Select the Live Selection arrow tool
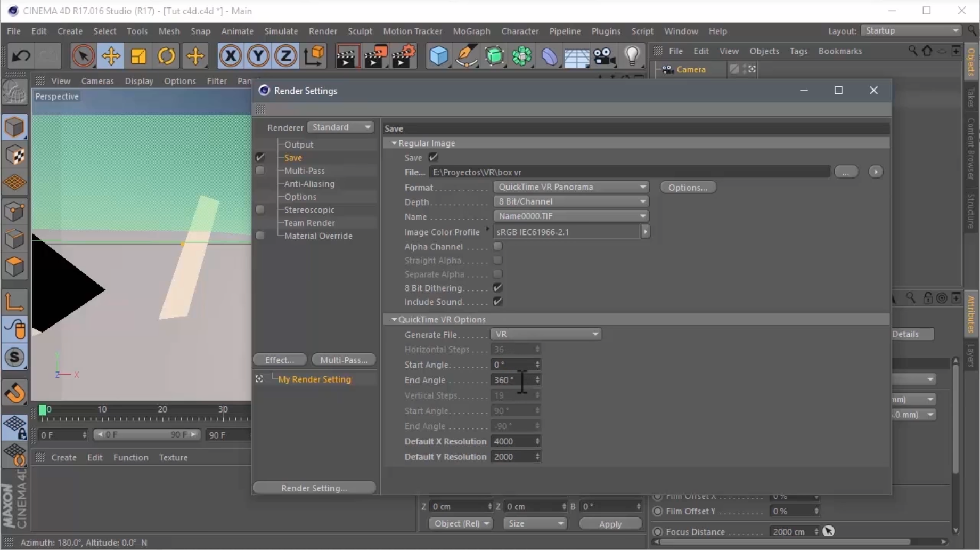This screenshot has width=980, height=550. pos(83,56)
